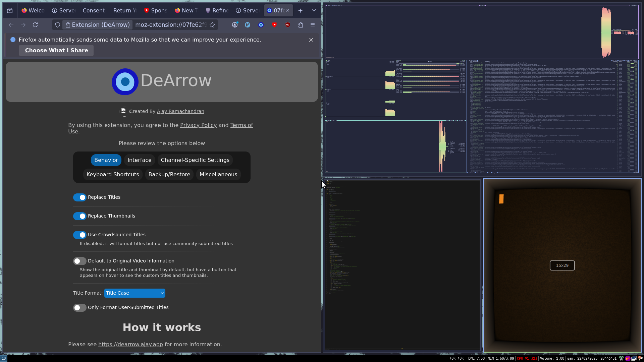Open the Terms of Use link
This screenshot has height=362, width=644.
[160, 128]
